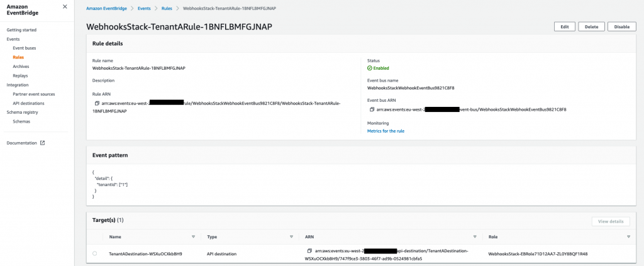This screenshot has height=266, width=644.
Task: Click the WebhooksStack-EBRole role cell
Action: coord(538,253)
